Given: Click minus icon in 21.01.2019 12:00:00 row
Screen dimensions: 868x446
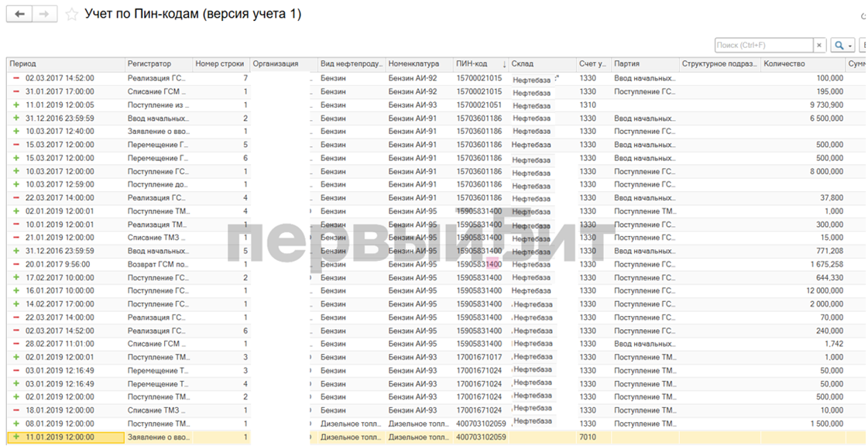Looking at the screenshot, I should [16, 238].
